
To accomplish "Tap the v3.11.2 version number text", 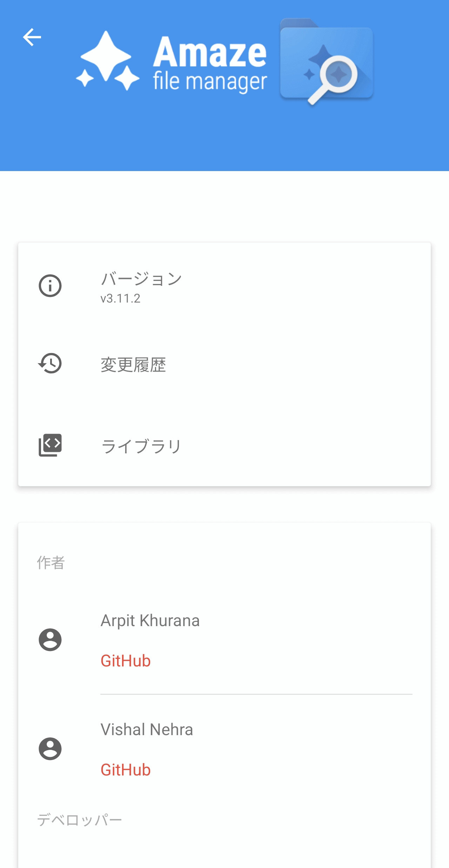I will click(x=120, y=298).
